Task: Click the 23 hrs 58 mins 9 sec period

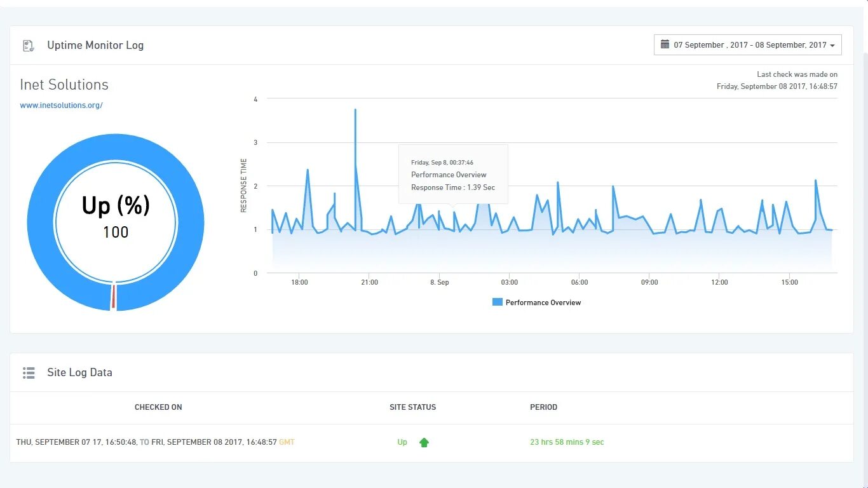Action: click(567, 442)
